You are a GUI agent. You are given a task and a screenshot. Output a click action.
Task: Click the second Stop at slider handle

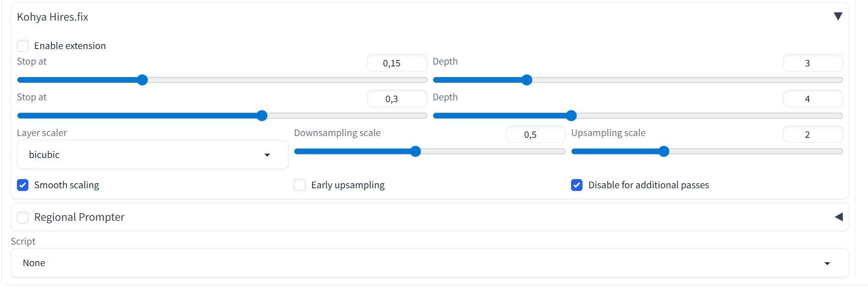pyautogui.click(x=262, y=116)
